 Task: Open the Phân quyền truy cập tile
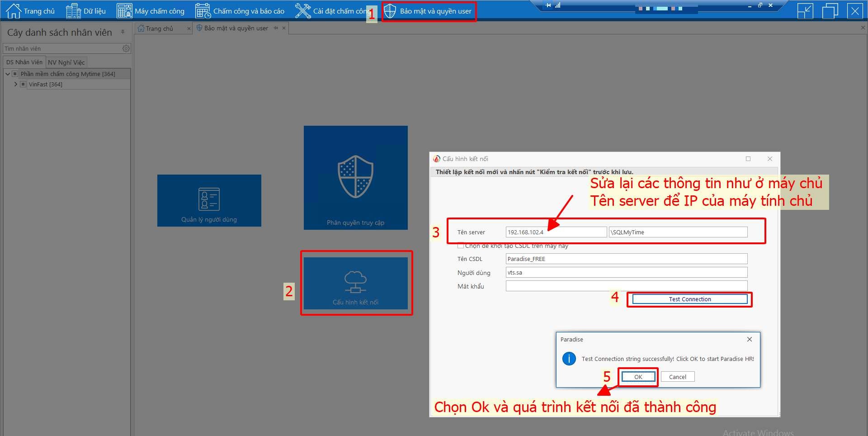(x=355, y=178)
